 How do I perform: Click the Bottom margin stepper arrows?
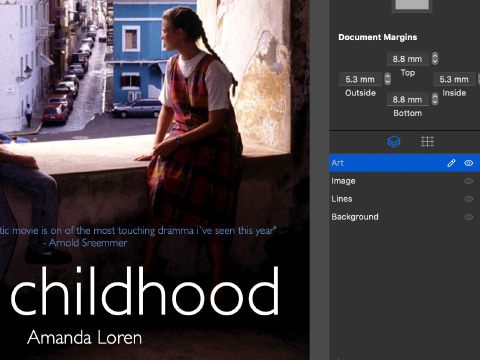[x=435, y=99]
